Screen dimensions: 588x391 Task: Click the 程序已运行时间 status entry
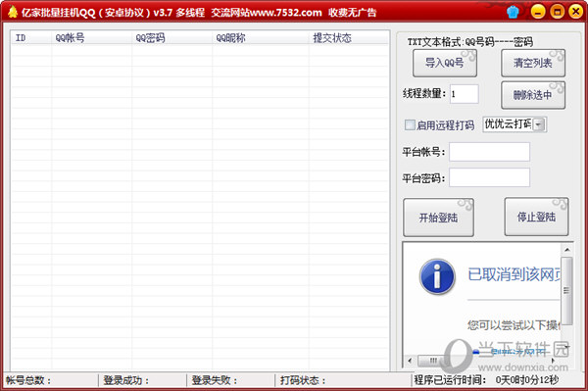pyautogui.click(x=486, y=380)
